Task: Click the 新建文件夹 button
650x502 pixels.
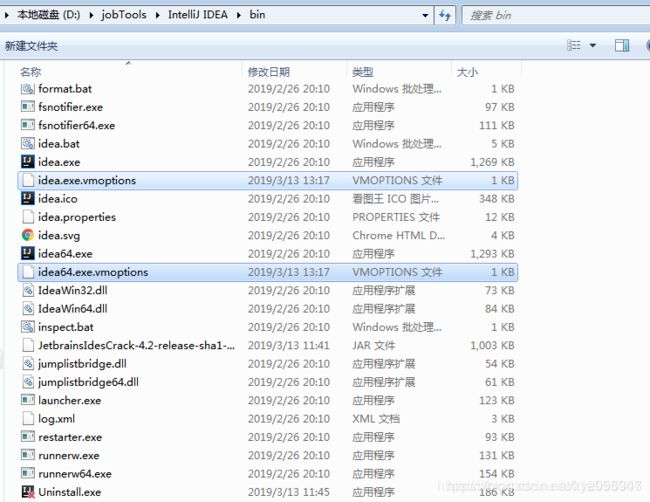Action: (31, 46)
